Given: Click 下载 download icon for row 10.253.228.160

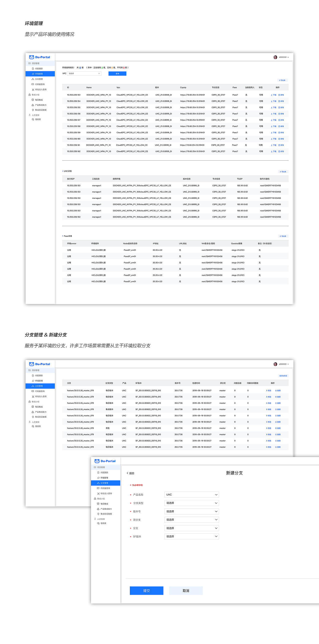Looking at the screenshot, I should pyautogui.click(x=272, y=139).
